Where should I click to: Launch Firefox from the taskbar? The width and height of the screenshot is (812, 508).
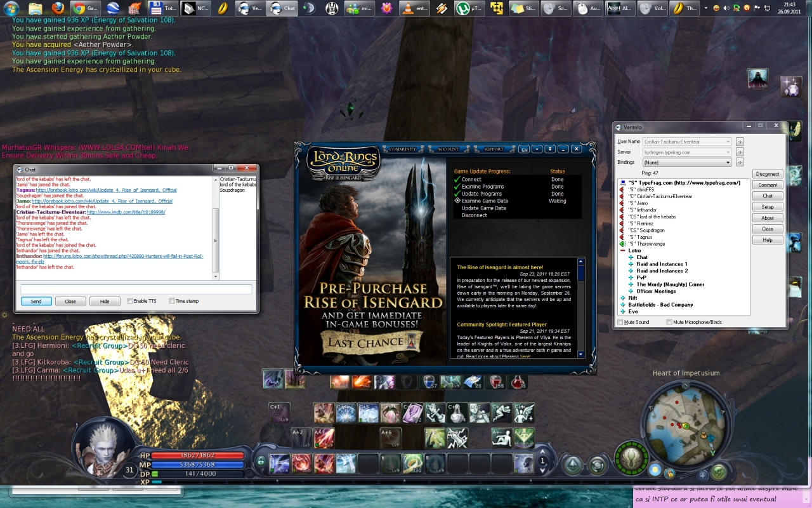pyautogui.click(x=58, y=8)
